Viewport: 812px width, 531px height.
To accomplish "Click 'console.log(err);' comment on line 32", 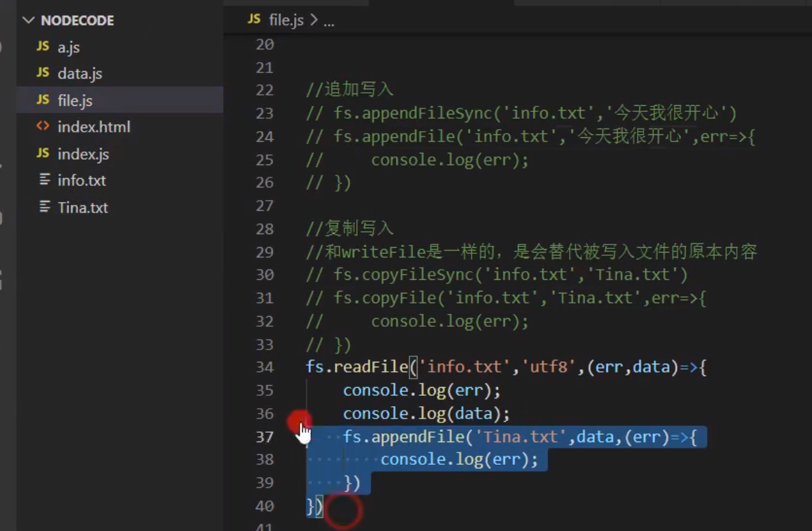I will tap(450, 321).
